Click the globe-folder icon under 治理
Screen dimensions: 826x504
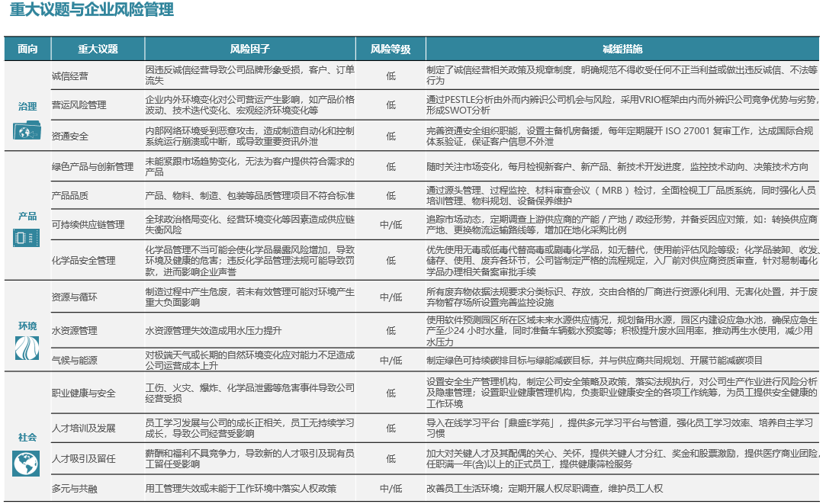(27, 130)
